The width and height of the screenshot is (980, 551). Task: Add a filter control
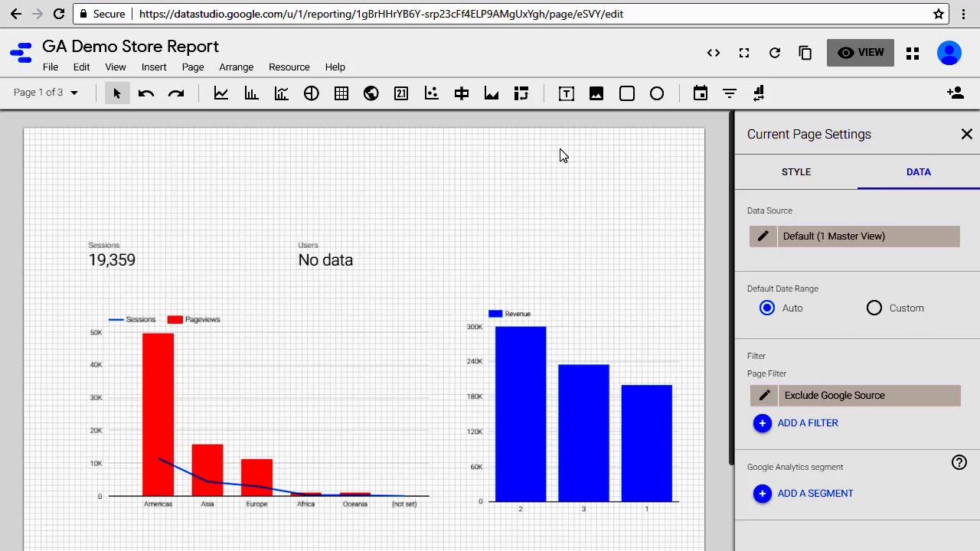pos(730,93)
